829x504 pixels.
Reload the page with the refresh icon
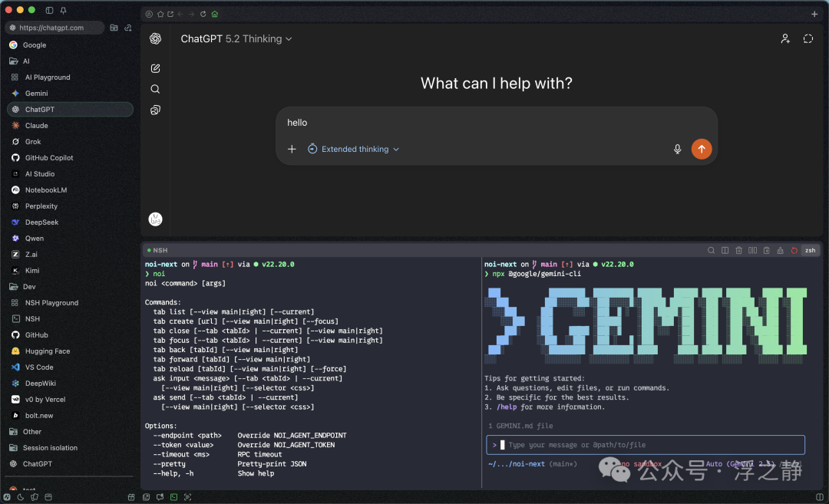pos(203,15)
